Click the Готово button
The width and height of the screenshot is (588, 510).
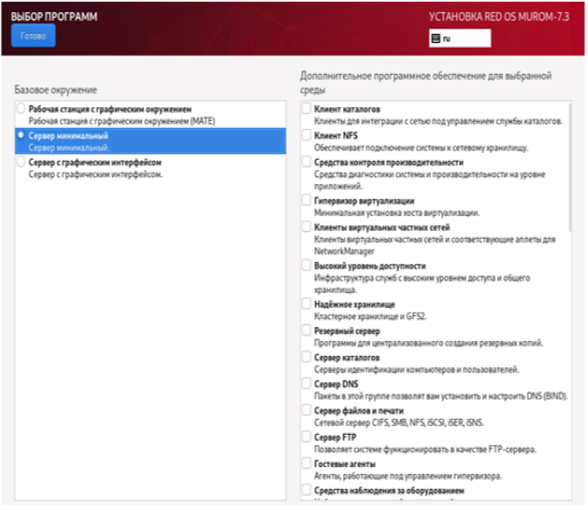(33, 36)
